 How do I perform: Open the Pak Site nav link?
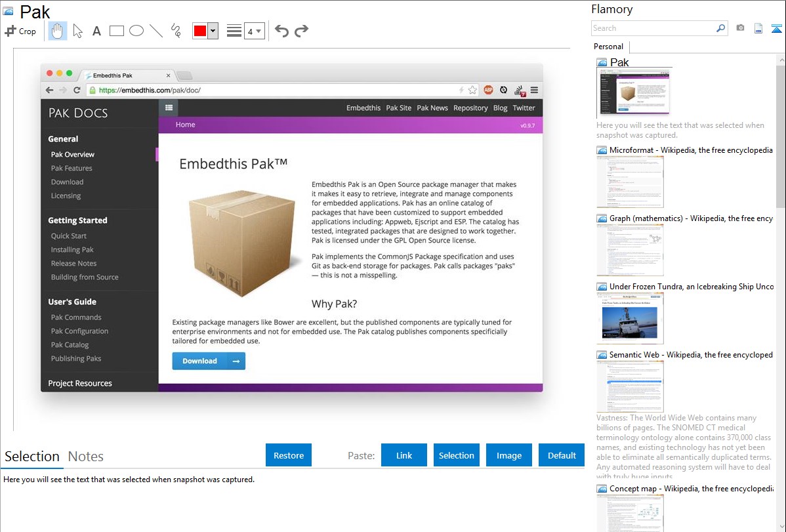point(398,108)
